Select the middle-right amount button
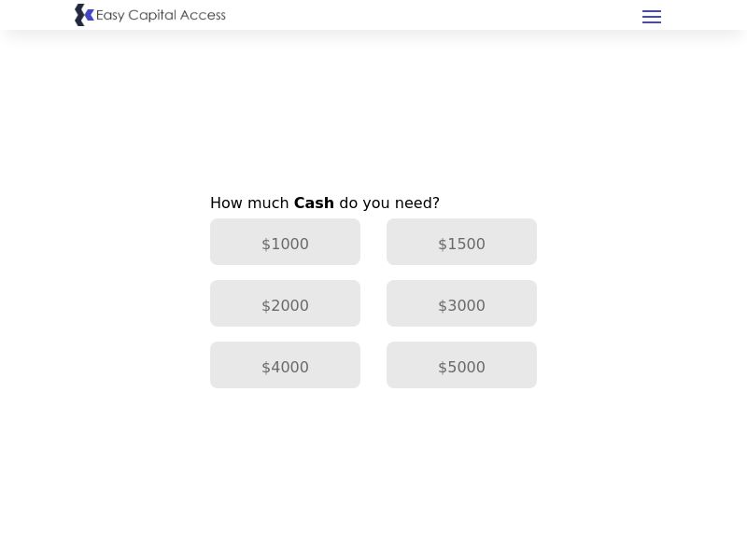The width and height of the screenshot is (747, 560). (x=461, y=303)
